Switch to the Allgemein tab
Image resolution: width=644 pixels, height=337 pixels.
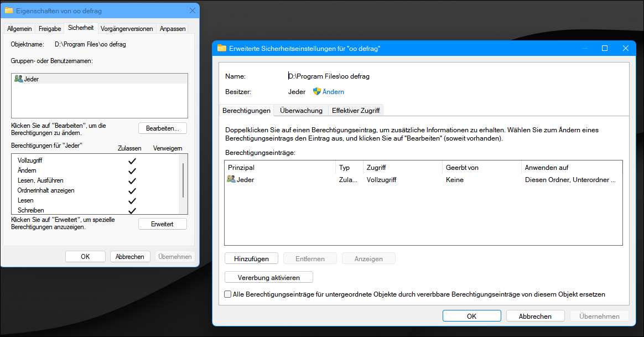pyautogui.click(x=19, y=28)
